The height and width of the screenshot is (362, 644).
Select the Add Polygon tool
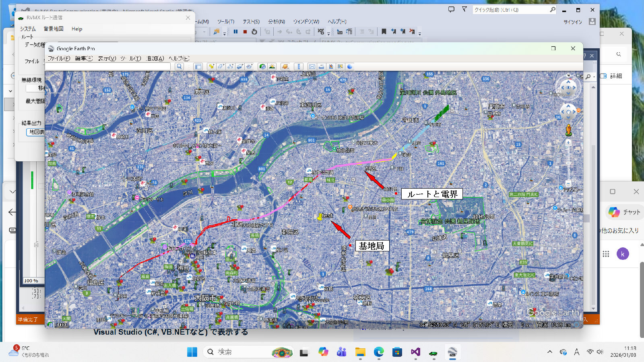[221, 67]
